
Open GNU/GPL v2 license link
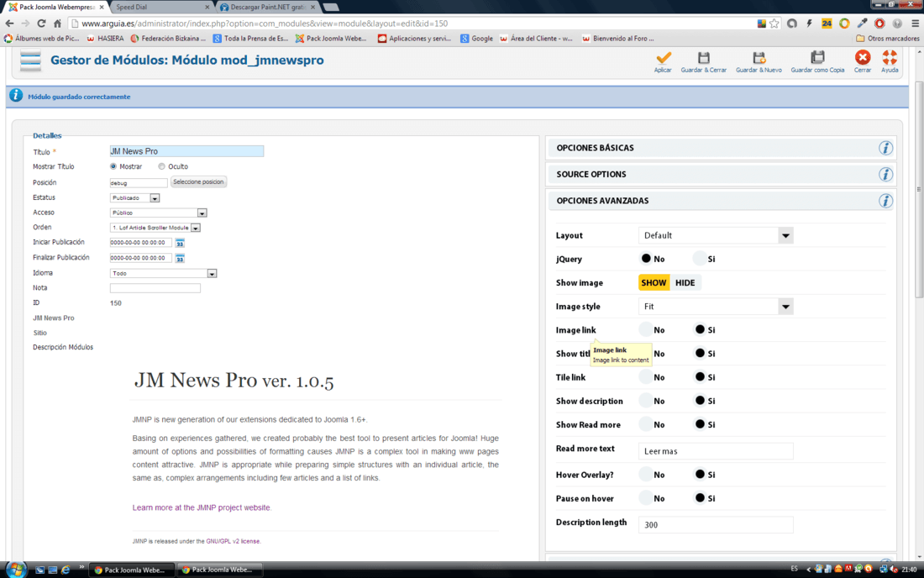233,541
